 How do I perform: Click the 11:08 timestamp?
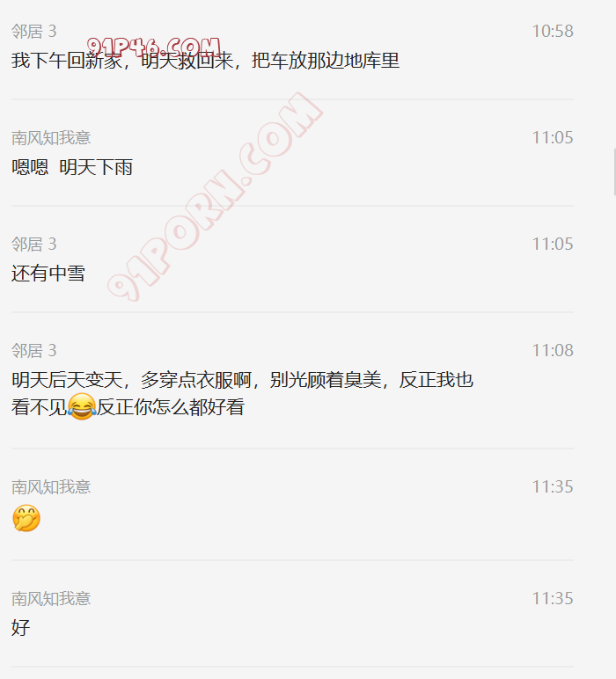pos(553,350)
